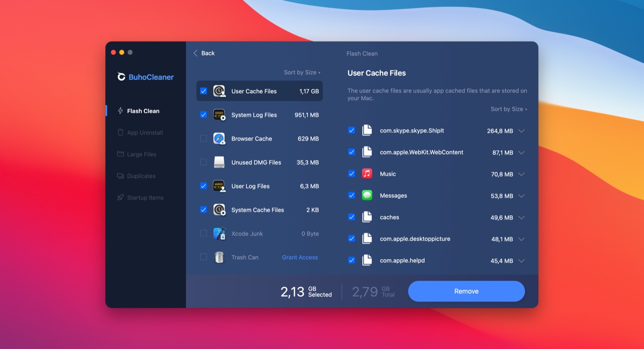Open the category list Sort by Size dropdown
Screen dimensions: 644x349
pyautogui.click(x=302, y=72)
